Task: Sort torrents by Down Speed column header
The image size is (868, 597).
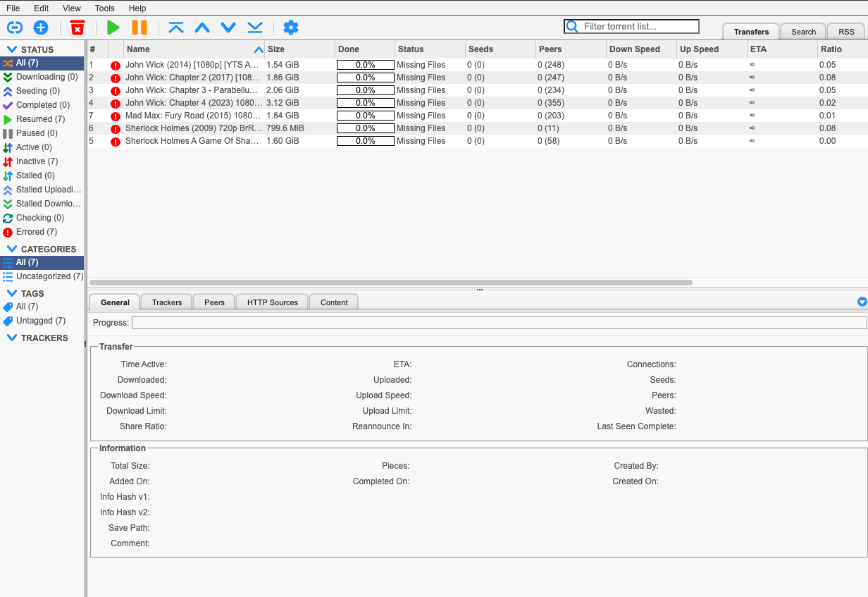Action: point(641,49)
